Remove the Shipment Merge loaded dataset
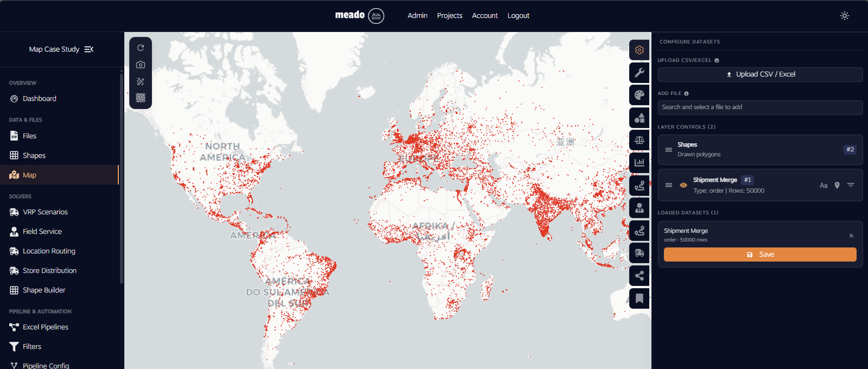The width and height of the screenshot is (868, 369). [x=851, y=236]
